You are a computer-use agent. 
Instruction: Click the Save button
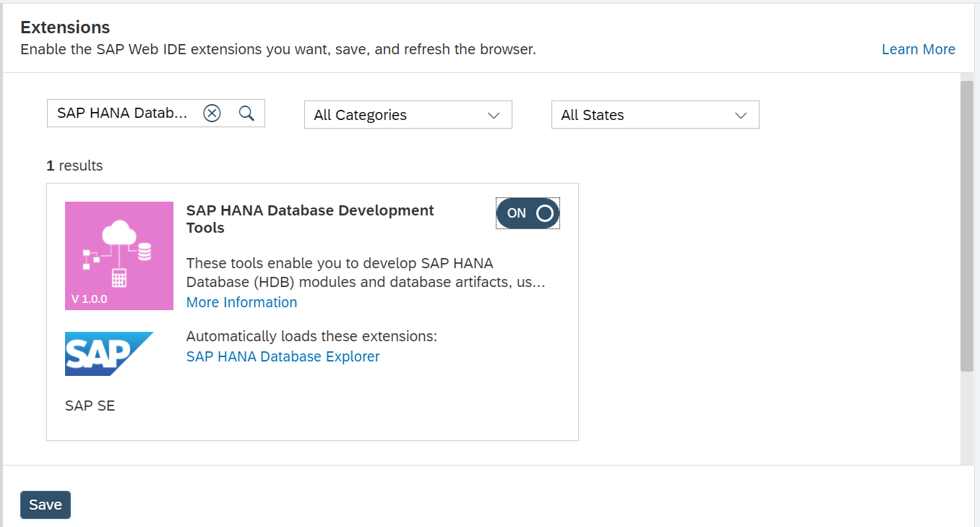point(45,505)
